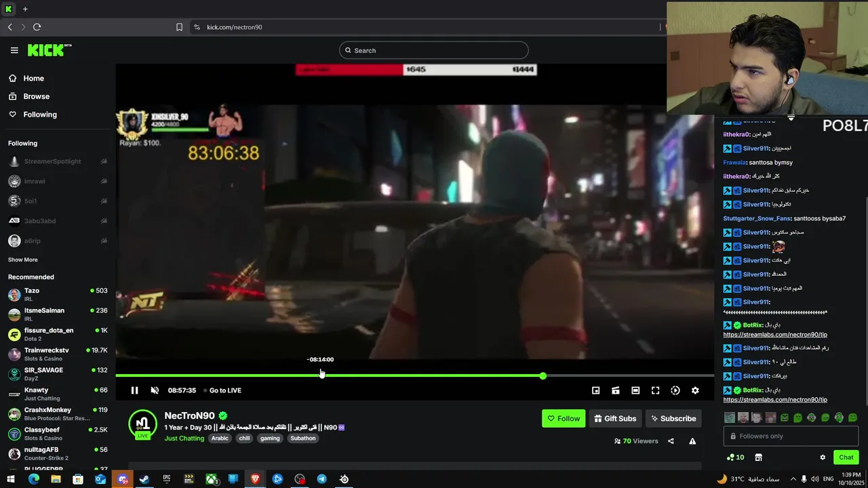
Task: Open recommended channel fissure_dota_en
Action: pos(58,334)
